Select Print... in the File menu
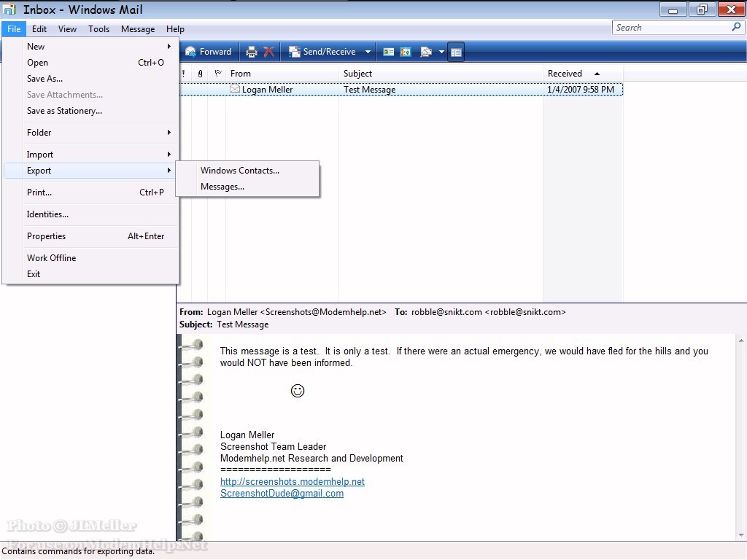This screenshot has width=747, height=560. pyautogui.click(x=91, y=192)
